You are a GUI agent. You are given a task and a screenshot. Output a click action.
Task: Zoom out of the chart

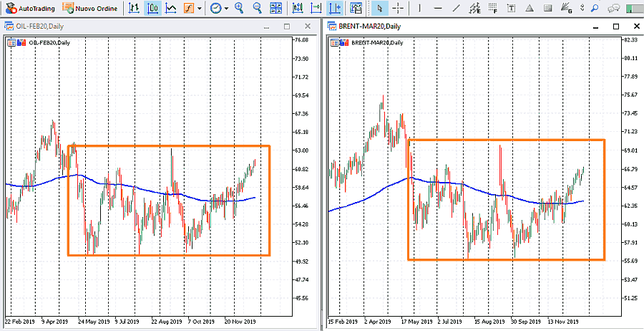[x=257, y=9]
